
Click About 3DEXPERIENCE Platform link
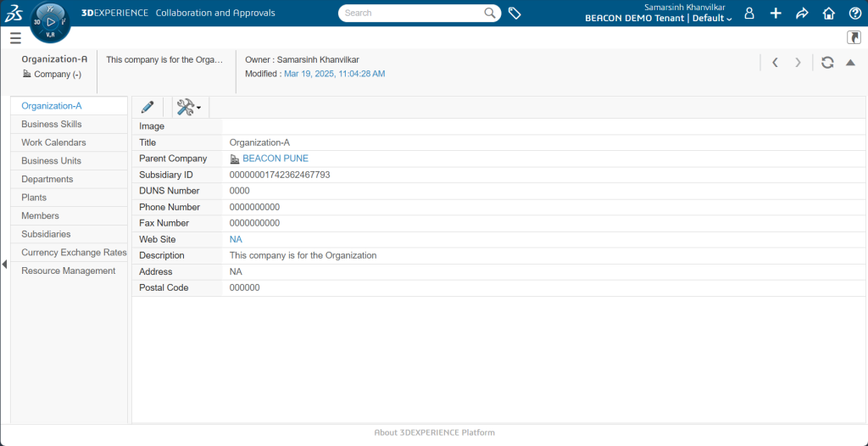[434, 432]
